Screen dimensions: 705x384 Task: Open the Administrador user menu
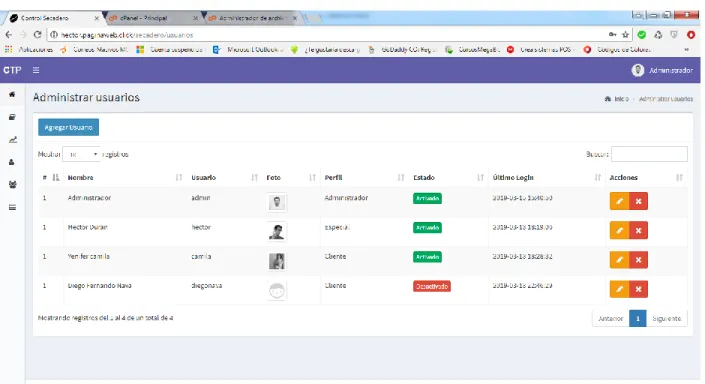click(x=662, y=70)
